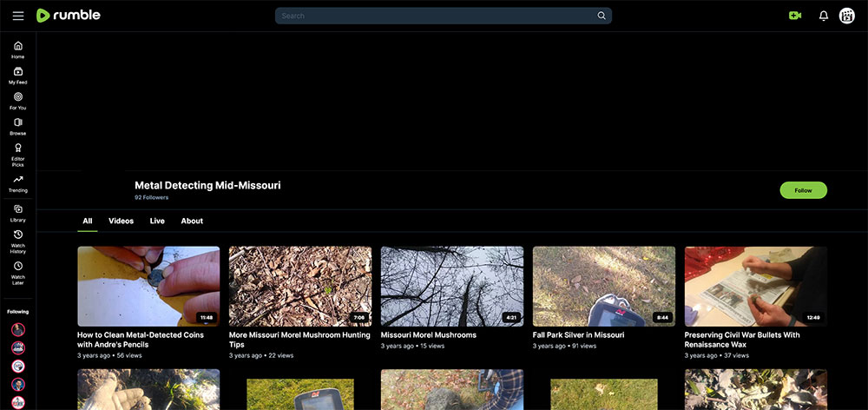Click the Rumble logo

click(x=68, y=16)
